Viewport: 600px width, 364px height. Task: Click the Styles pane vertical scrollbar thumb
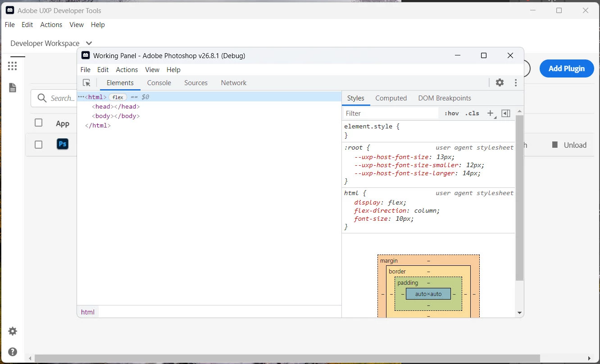click(519, 198)
